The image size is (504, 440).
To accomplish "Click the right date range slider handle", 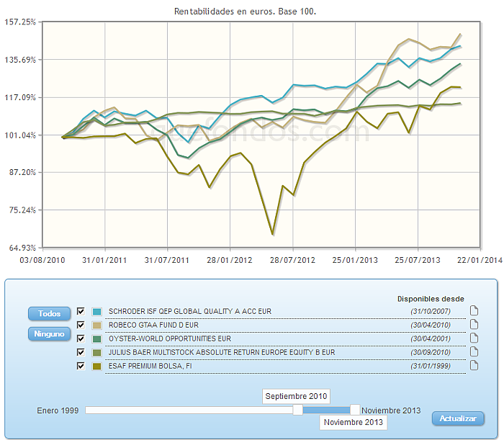I will [x=355, y=410].
